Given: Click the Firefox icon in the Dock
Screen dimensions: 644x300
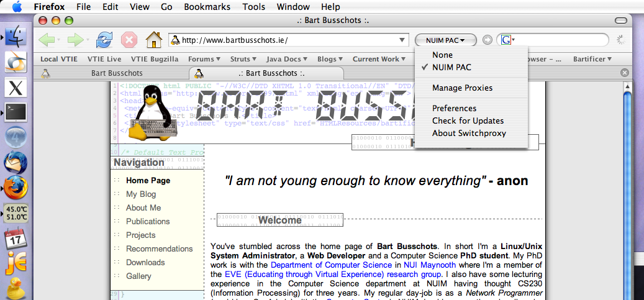Looking at the screenshot, I should [x=16, y=188].
